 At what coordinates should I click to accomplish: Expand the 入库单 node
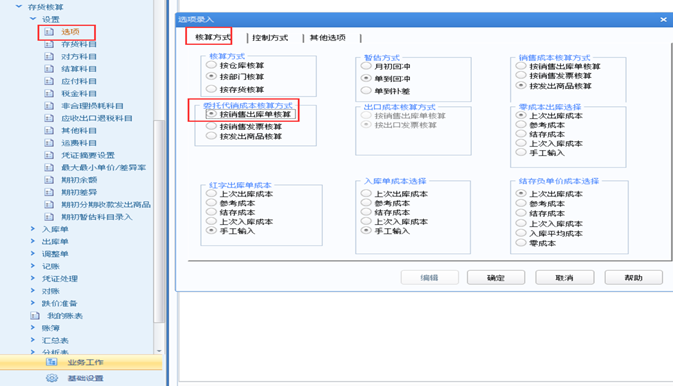[x=33, y=229]
